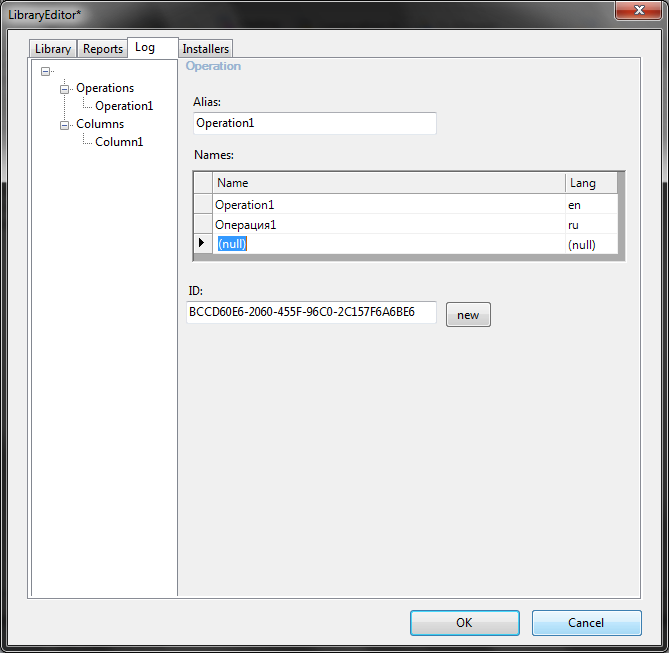Switch to the Library tab
The image size is (669, 653).
click(x=53, y=49)
